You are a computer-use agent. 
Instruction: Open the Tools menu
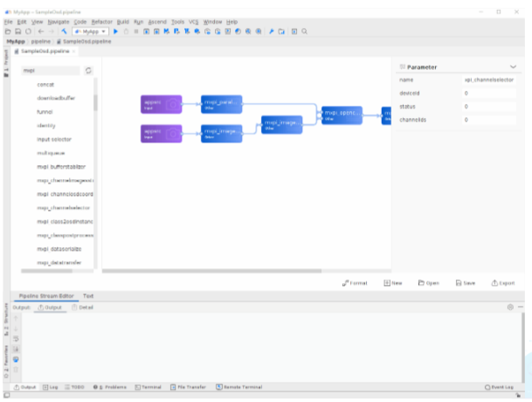tap(178, 22)
